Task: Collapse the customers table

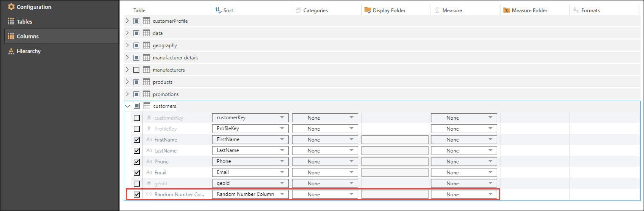Action: pos(128,106)
